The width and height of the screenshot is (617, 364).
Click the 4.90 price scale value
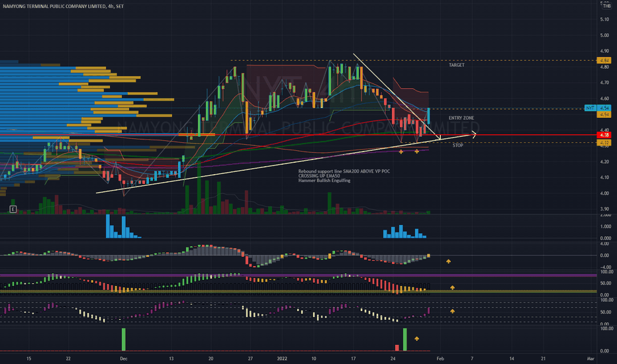click(x=604, y=51)
